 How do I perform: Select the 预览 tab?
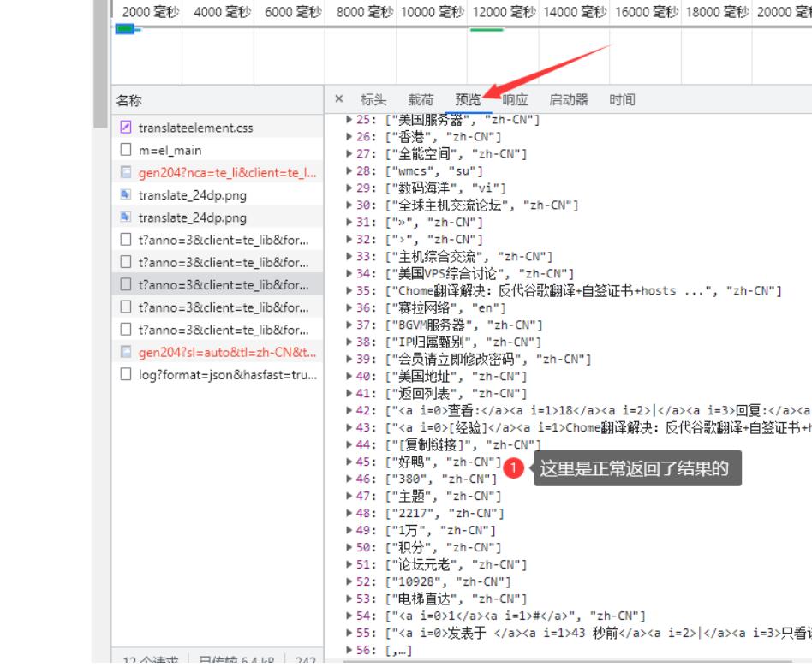[469, 99]
